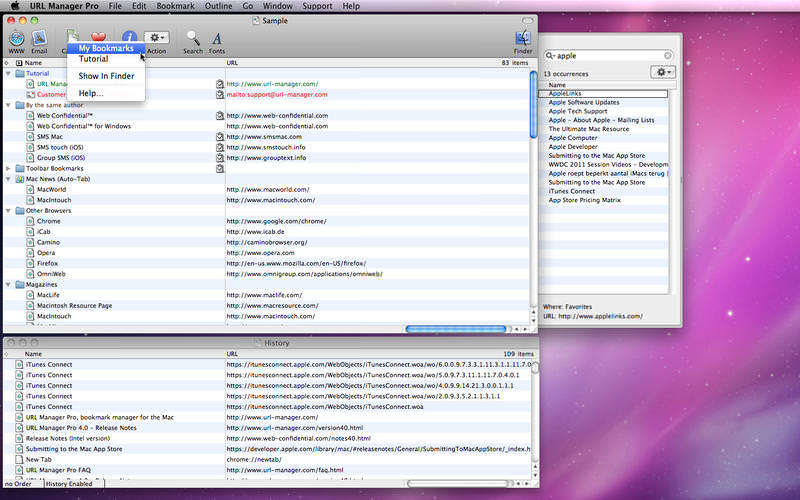800x500 pixels.
Task: Open the WWW globe toolbar icon
Action: pos(16,38)
